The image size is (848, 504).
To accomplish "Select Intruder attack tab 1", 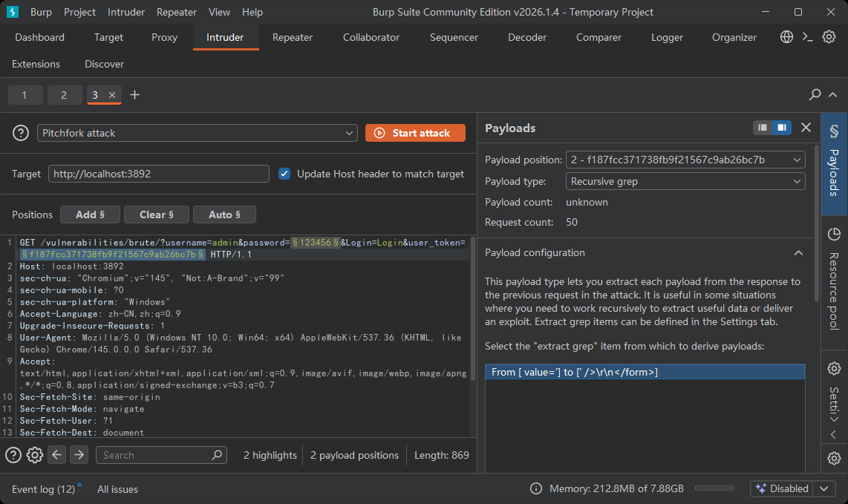I will coord(25,94).
